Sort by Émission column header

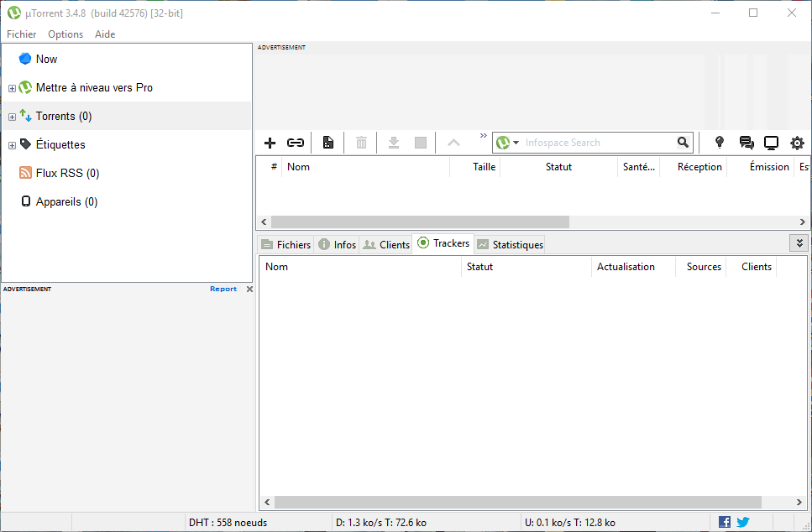(x=761, y=167)
